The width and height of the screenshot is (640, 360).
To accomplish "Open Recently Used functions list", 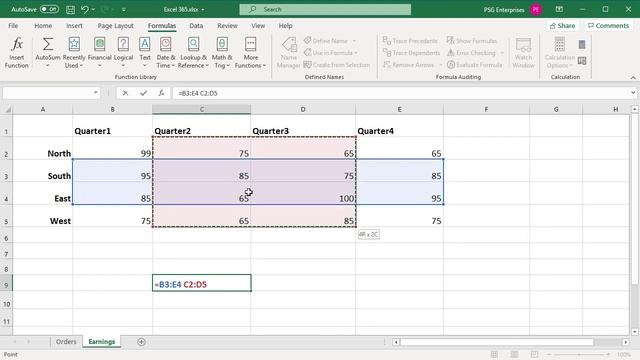I will [74, 53].
